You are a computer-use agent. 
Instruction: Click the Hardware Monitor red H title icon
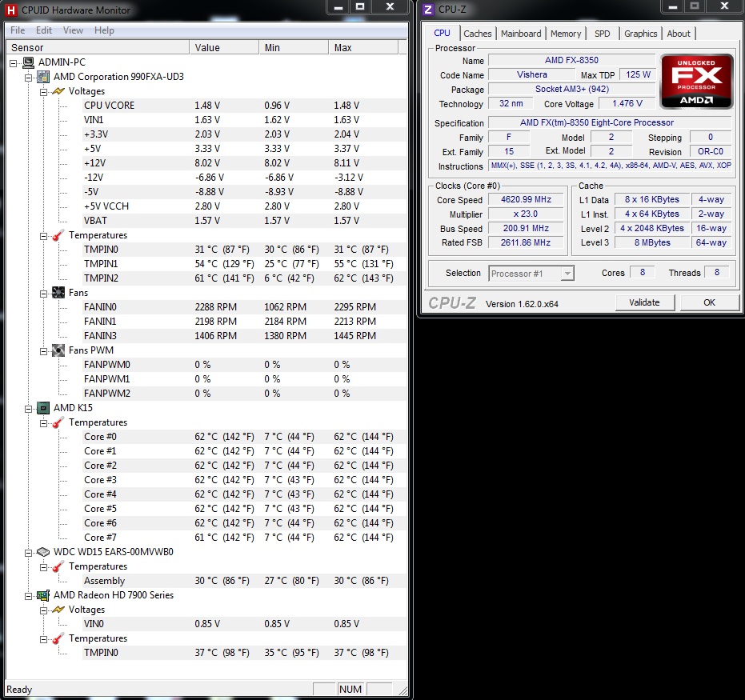[x=10, y=10]
